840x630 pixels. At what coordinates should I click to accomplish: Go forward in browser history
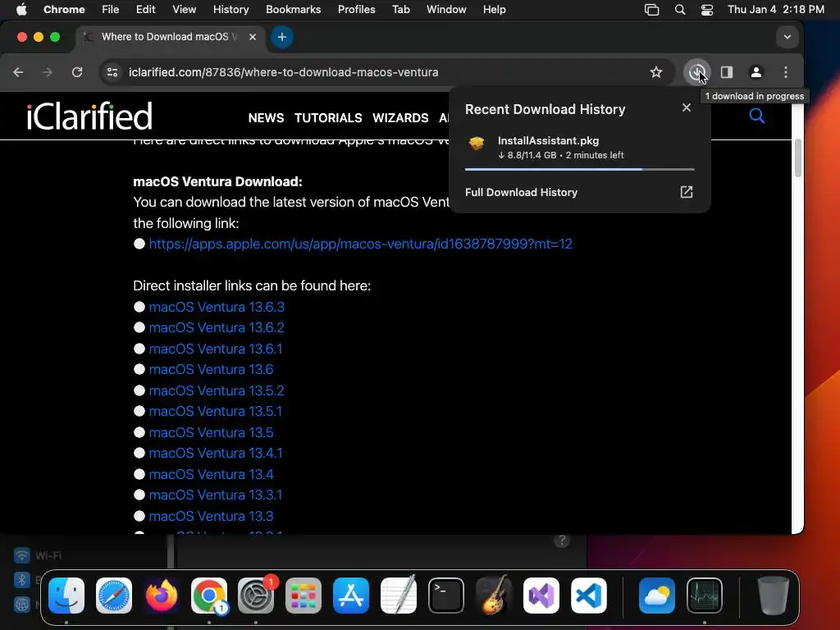47,72
